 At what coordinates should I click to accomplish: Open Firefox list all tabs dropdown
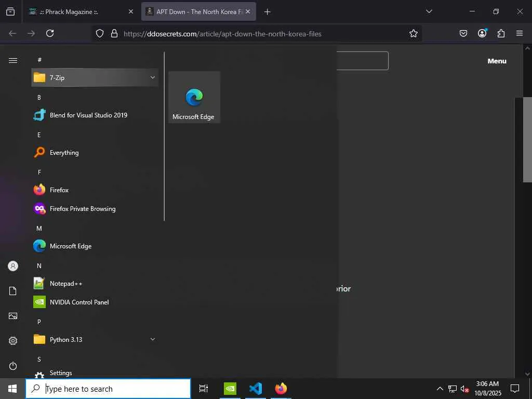(x=429, y=11)
